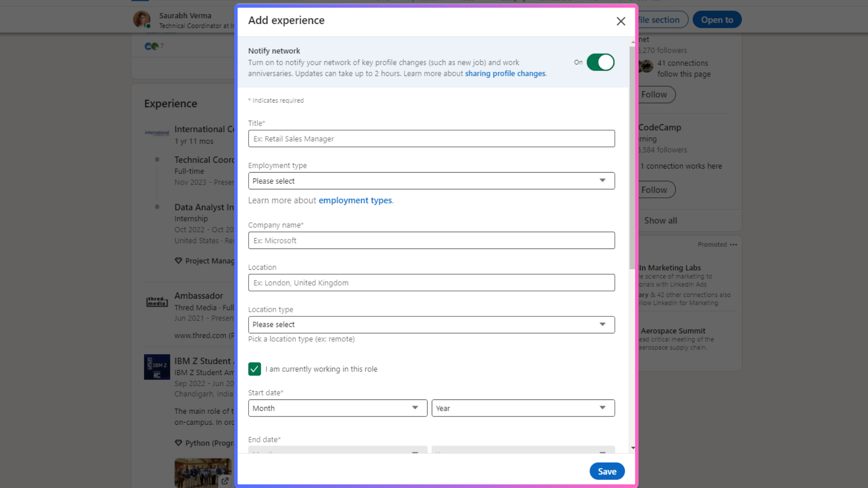868x488 pixels.
Task: Open the Promoted ad options ellipsis
Action: coord(733,244)
